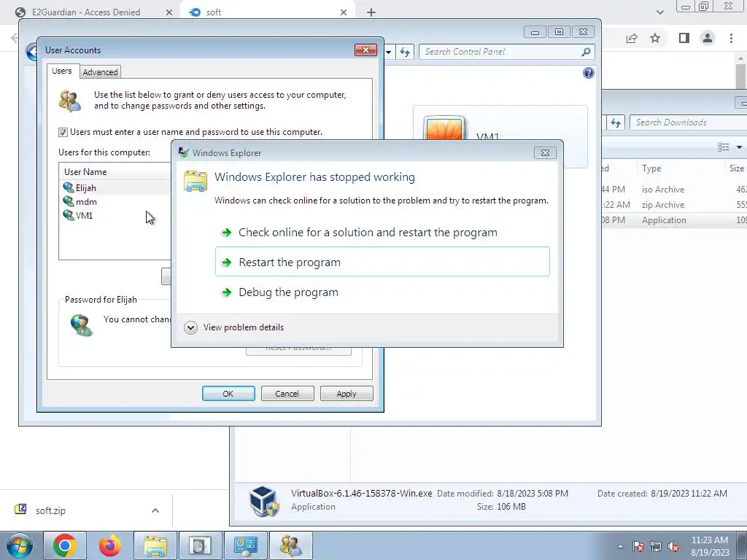Screen dimensions: 747x560
Task: Expand View problem details
Action: coord(234,327)
